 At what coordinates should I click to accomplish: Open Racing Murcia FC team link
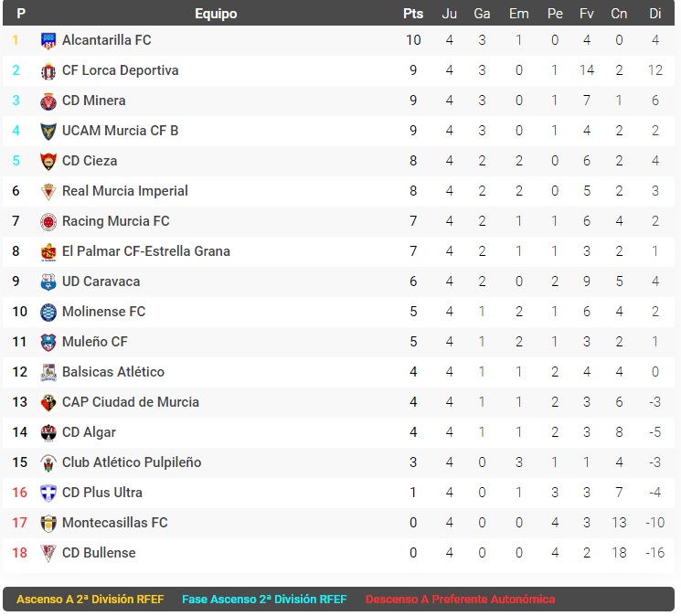[x=115, y=221]
